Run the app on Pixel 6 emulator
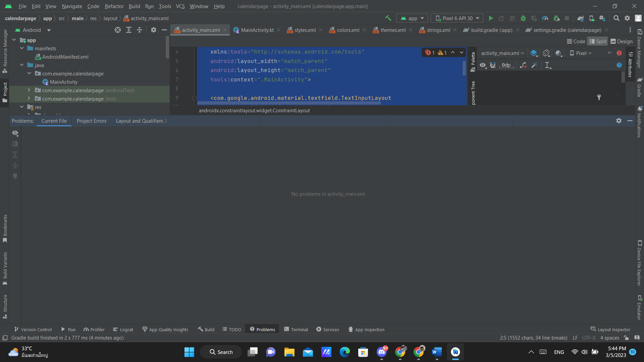The width and height of the screenshot is (644, 362). point(491,18)
